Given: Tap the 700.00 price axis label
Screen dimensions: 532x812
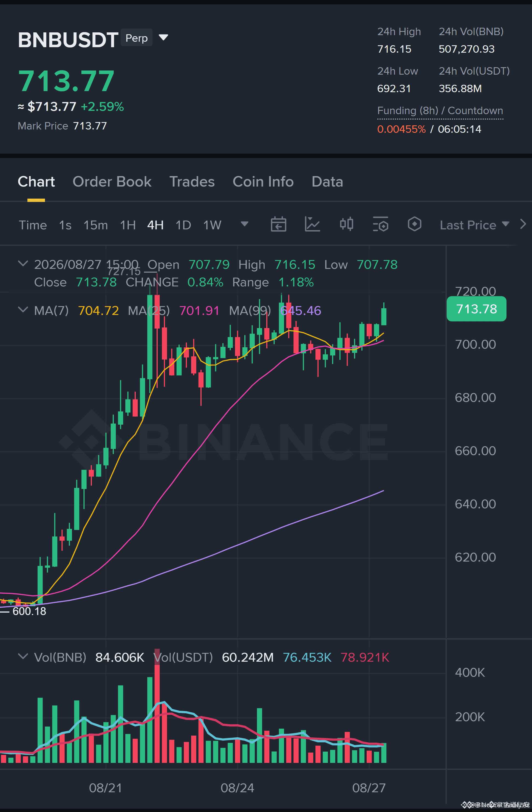Looking at the screenshot, I should tap(476, 344).
